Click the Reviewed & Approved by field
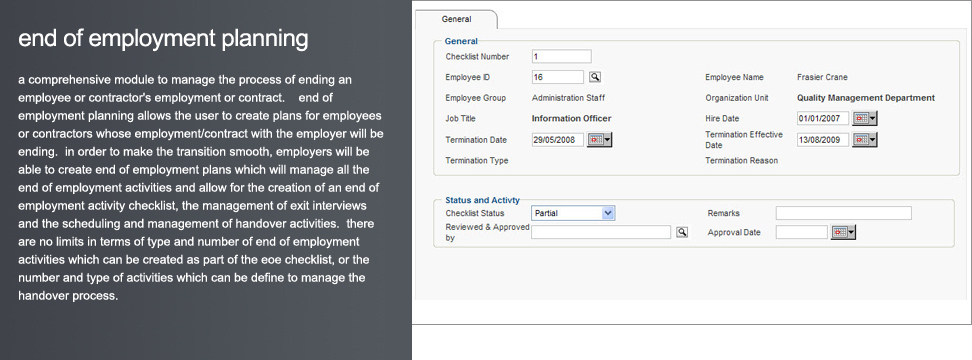The image size is (972, 360). (601, 232)
